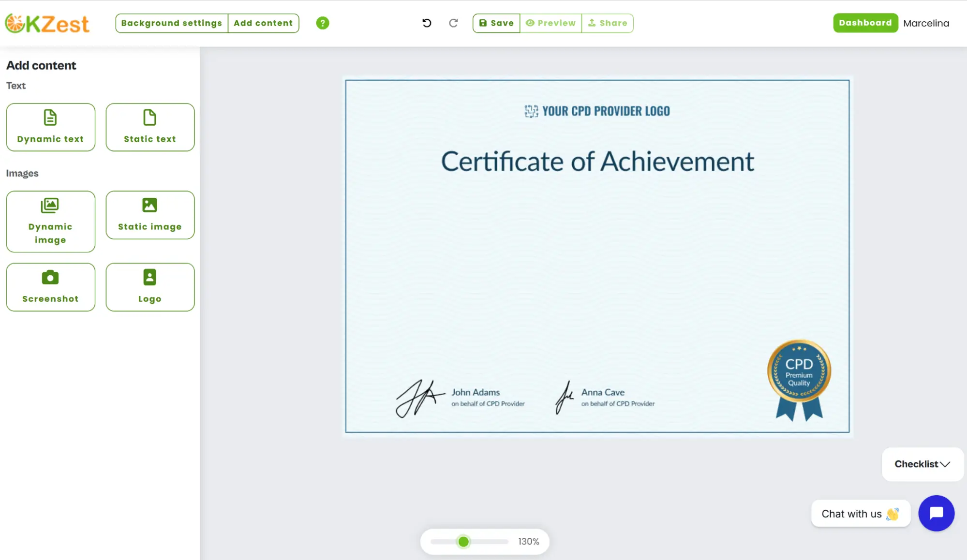Open the blue chat bubble widget

(x=936, y=513)
